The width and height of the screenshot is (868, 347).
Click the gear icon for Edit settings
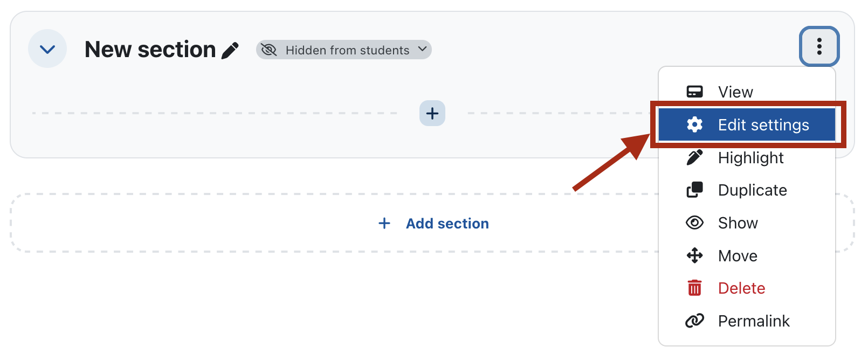pyautogui.click(x=694, y=125)
